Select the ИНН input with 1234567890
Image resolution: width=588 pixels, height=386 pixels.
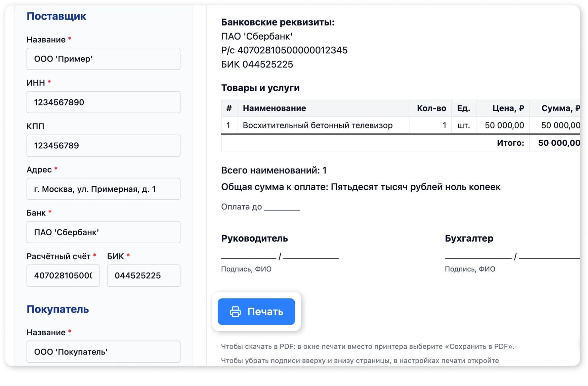coord(103,102)
